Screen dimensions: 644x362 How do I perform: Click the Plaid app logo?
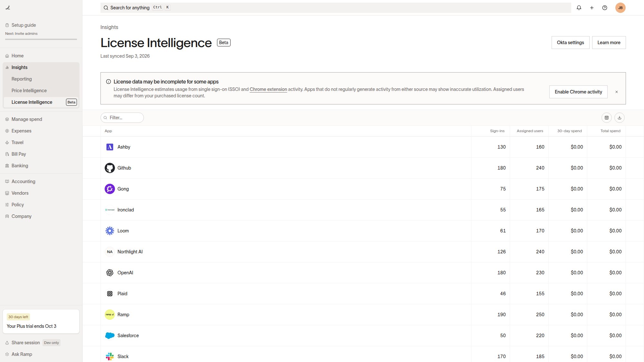click(109, 294)
